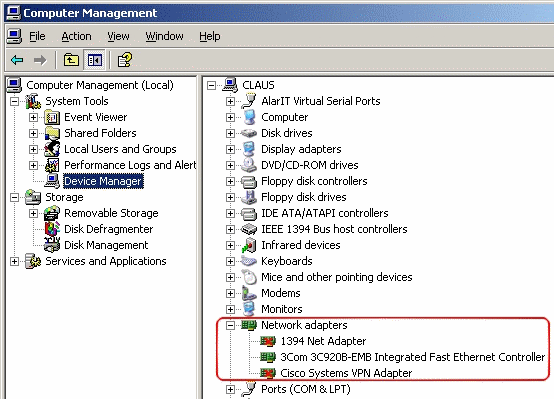Click the Help properties toolbar icon
This screenshot has width=554, height=399.
point(125,60)
